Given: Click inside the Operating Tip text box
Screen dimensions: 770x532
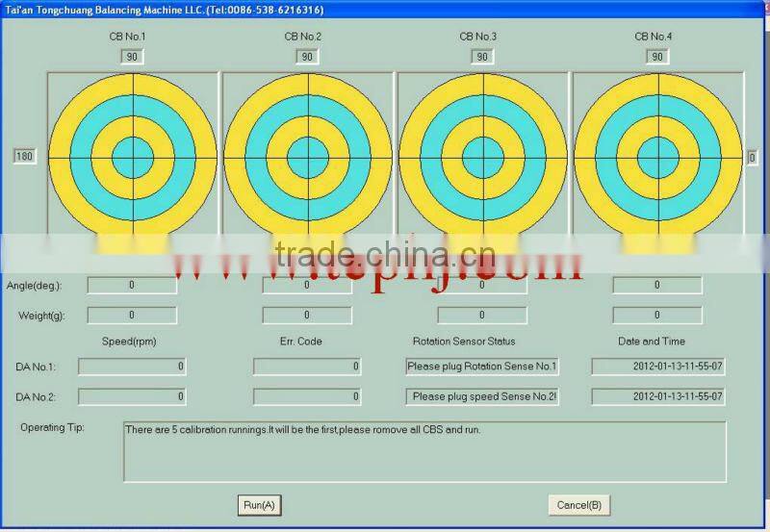Looking at the screenshot, I should pyautogui.click(x=423, y=450).
